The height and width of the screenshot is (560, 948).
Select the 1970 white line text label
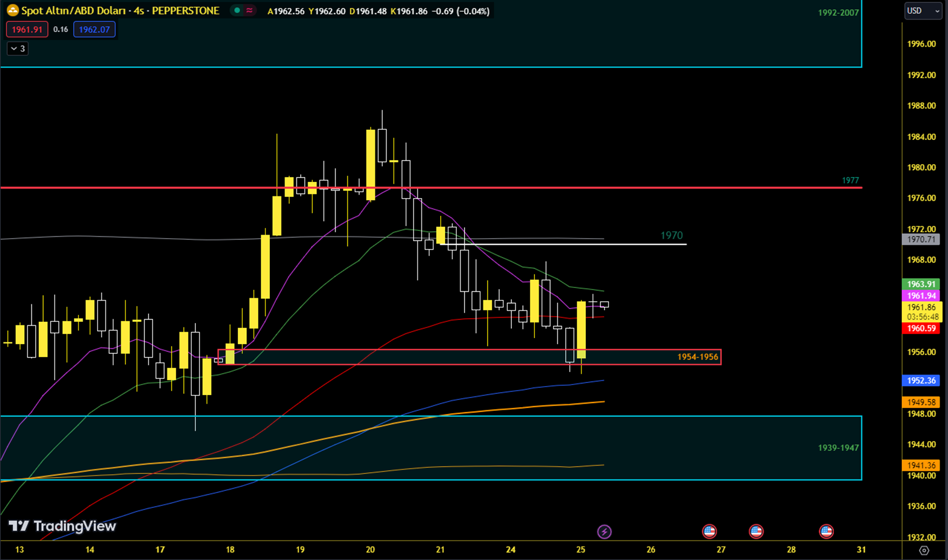(671, 235)
